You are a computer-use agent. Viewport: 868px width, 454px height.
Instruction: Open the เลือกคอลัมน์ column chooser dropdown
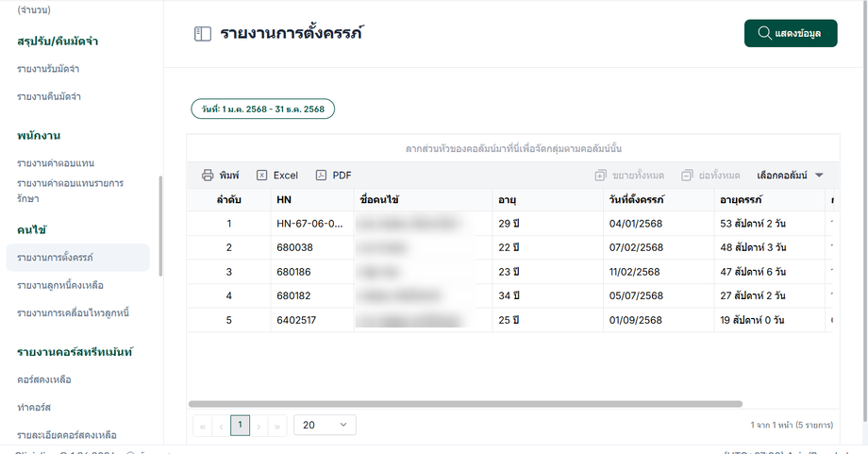[790, 176]
